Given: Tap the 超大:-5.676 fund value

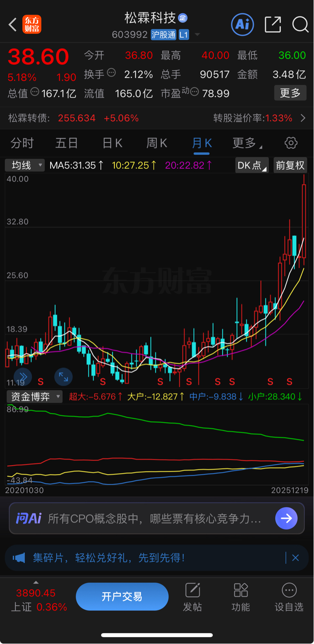Looking at the screenshot, I should 96,397.
